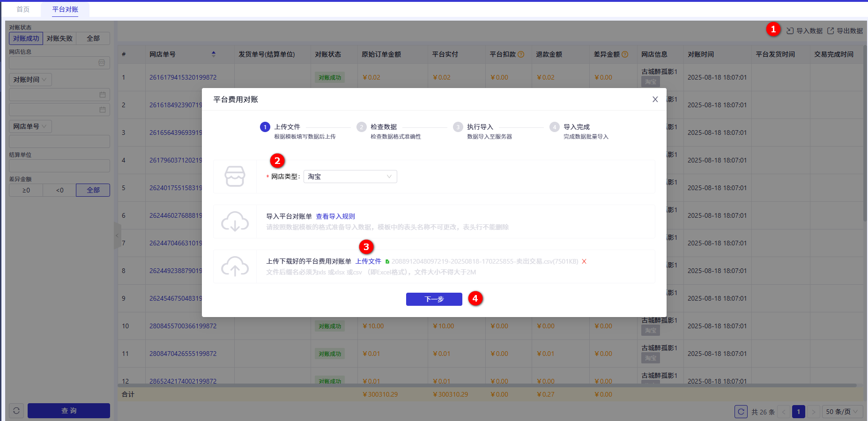Click the 网店信息 input field
Image resolution: width=868 pixels, height=421 pixels.
(59, 63)
